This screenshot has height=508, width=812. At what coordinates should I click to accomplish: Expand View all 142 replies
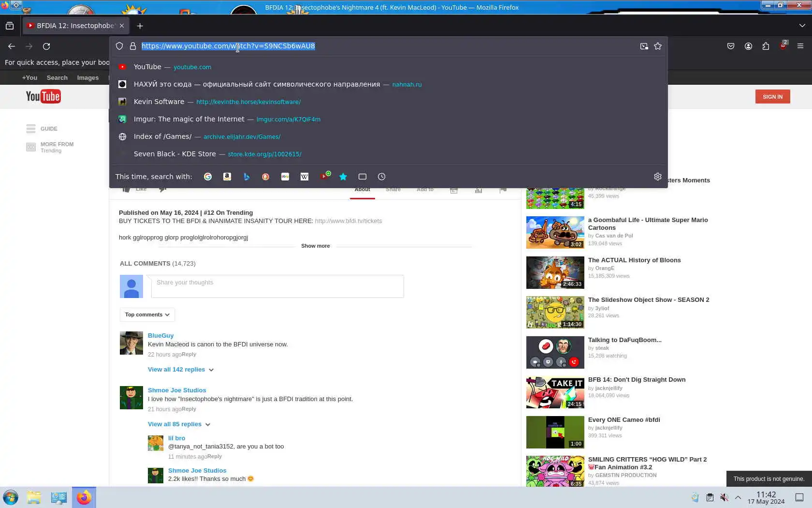coord(181,370)
